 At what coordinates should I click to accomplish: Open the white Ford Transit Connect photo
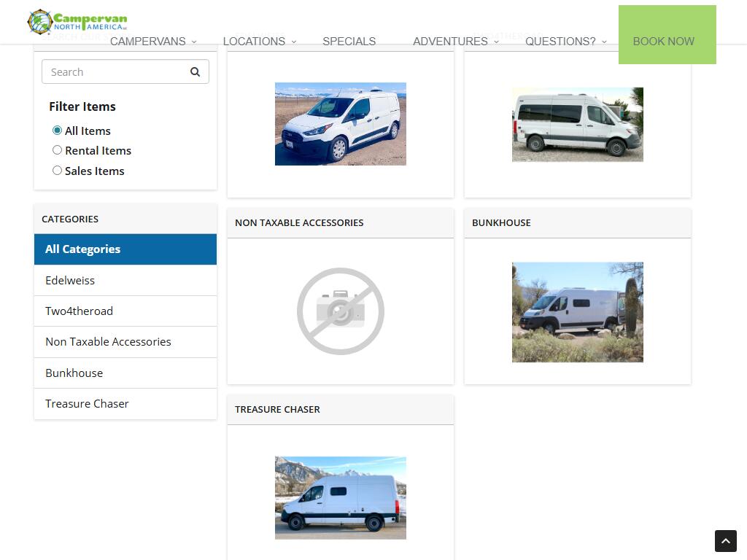coord(340,124)
